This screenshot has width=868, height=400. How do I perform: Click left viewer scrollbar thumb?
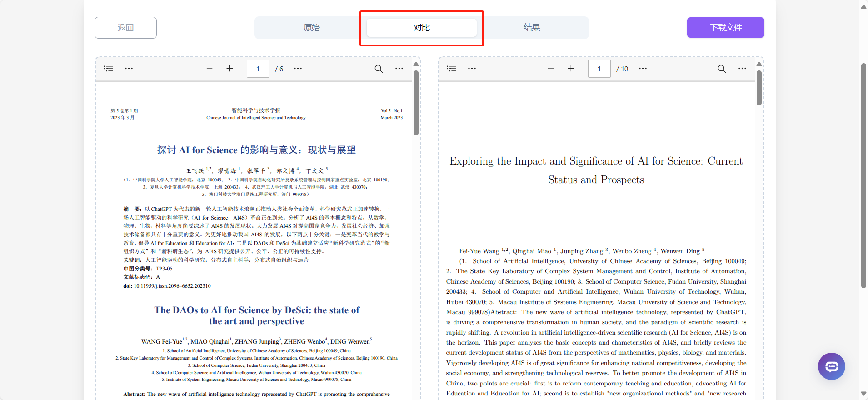tap(416, 103)
